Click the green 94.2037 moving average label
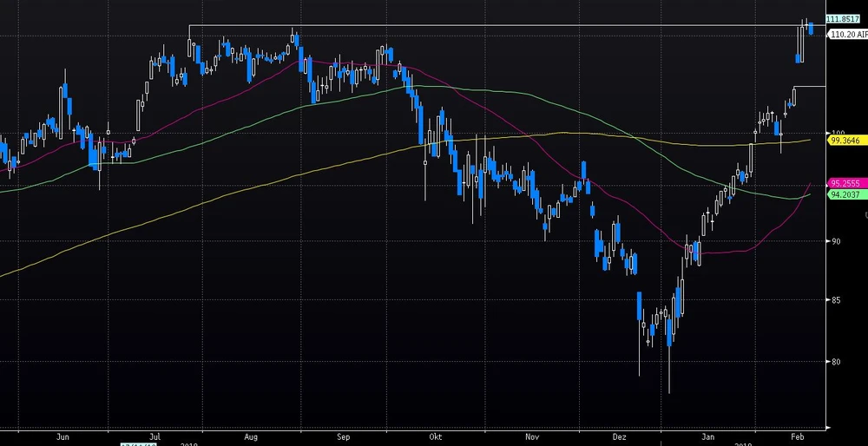Screen dimensions: 868x446 tap(845, 194)
